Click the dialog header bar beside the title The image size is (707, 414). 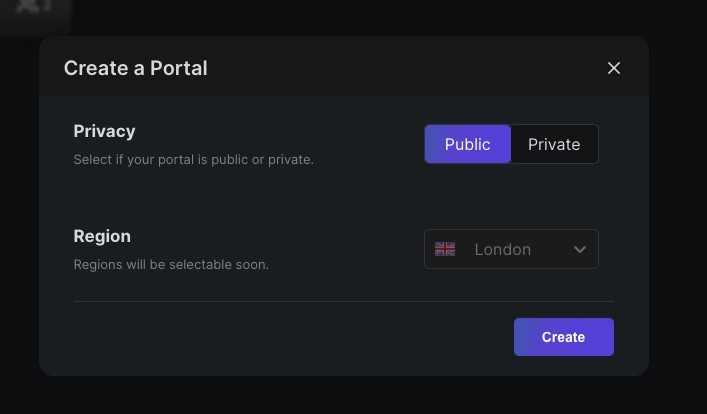pyautogui.click(x=400, y=68)
